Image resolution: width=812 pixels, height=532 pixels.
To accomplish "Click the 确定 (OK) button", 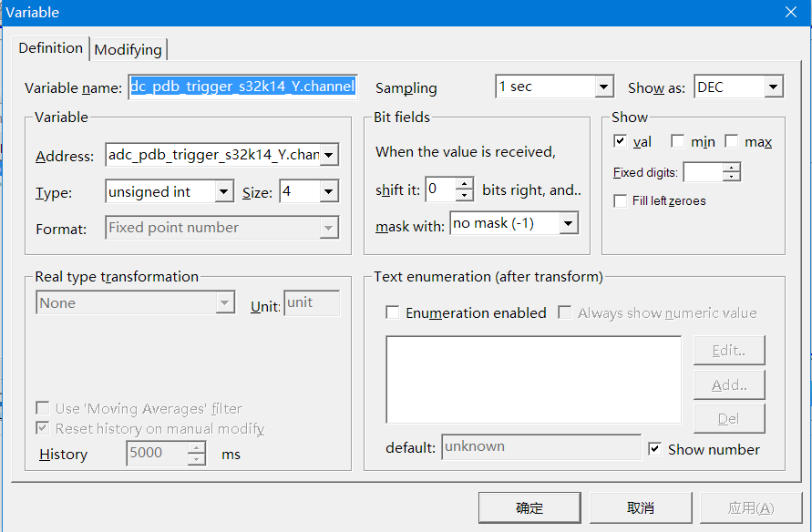I will pyautogui.click(x=529, y=508).
